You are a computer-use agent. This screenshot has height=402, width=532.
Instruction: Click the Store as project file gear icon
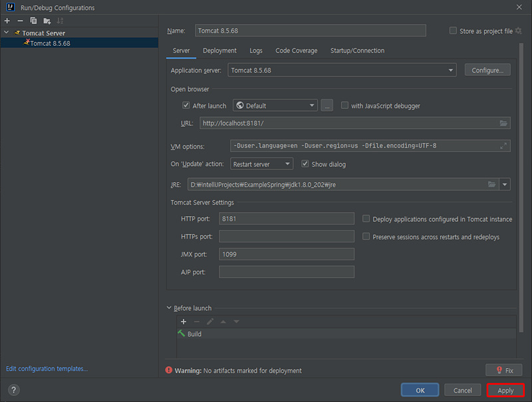[x=519, y=31]
